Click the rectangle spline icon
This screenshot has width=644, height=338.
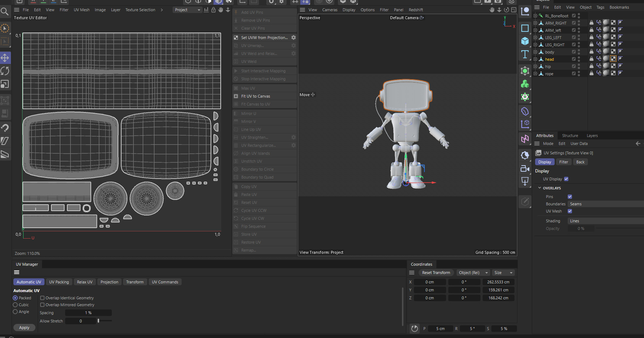(x=525, y=28)
